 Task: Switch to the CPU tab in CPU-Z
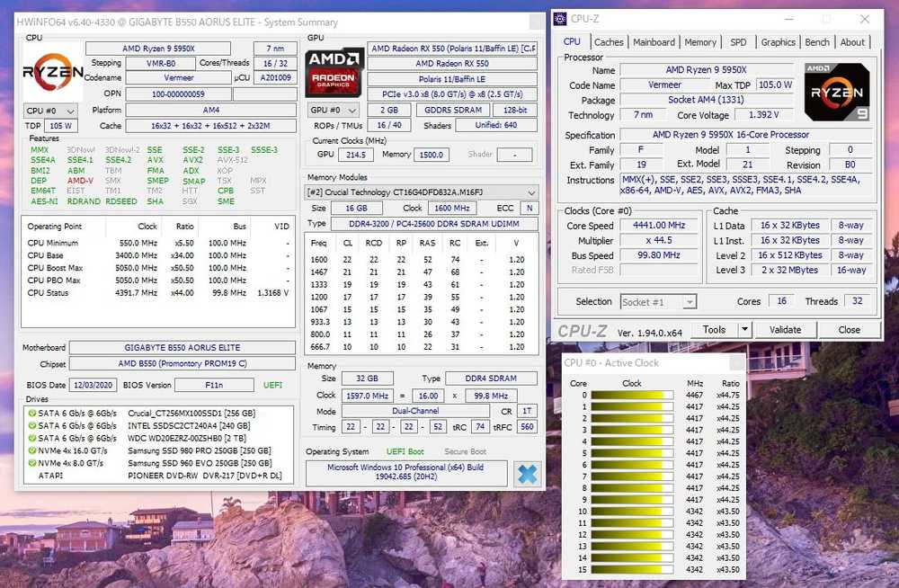click(572, 42)
